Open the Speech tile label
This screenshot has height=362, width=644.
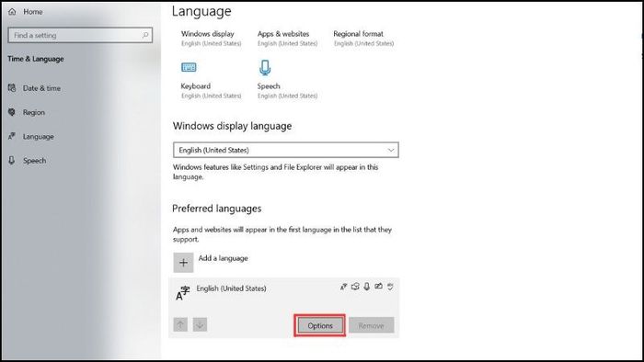pos(269,86)
